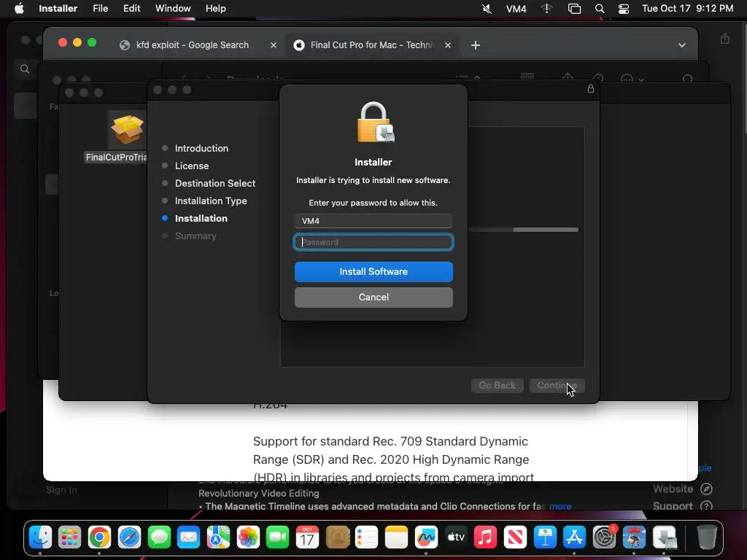Focus the Password input field

(373, 242)
